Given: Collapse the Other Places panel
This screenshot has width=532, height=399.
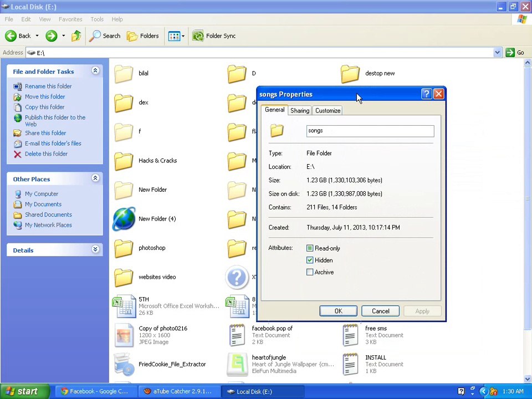Looking at the screenshot, I should 95,178.
